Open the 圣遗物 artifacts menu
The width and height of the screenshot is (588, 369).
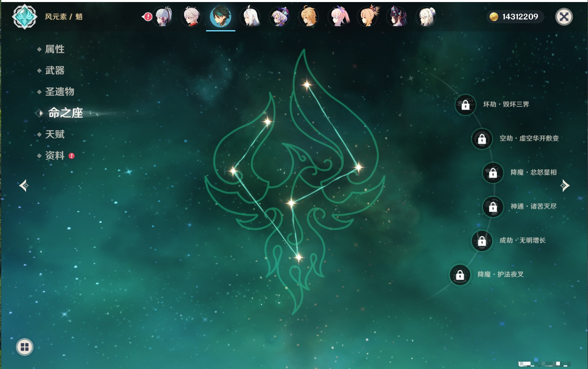pyautogui.click(x=59, y=92)
